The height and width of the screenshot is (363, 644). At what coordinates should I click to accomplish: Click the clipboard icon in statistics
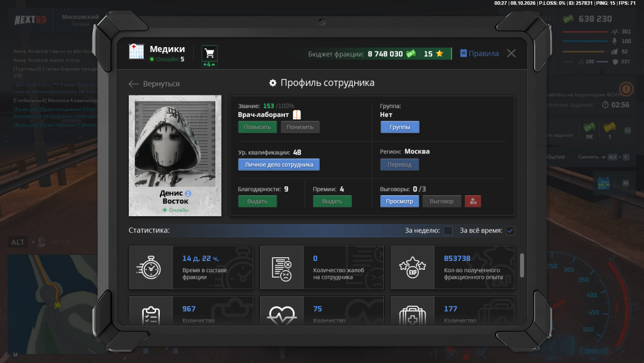pos(151,316)
